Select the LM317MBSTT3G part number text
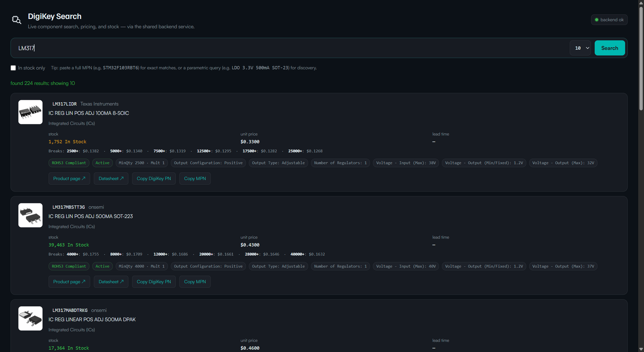Screen dimensions: 644x352 69,207
